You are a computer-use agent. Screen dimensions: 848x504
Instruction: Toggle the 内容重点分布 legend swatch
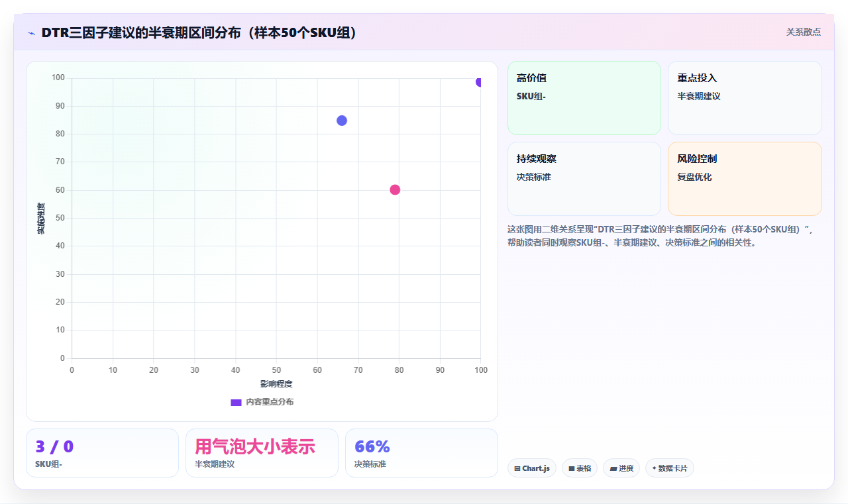pyautogui.click(x=236, y=402)
